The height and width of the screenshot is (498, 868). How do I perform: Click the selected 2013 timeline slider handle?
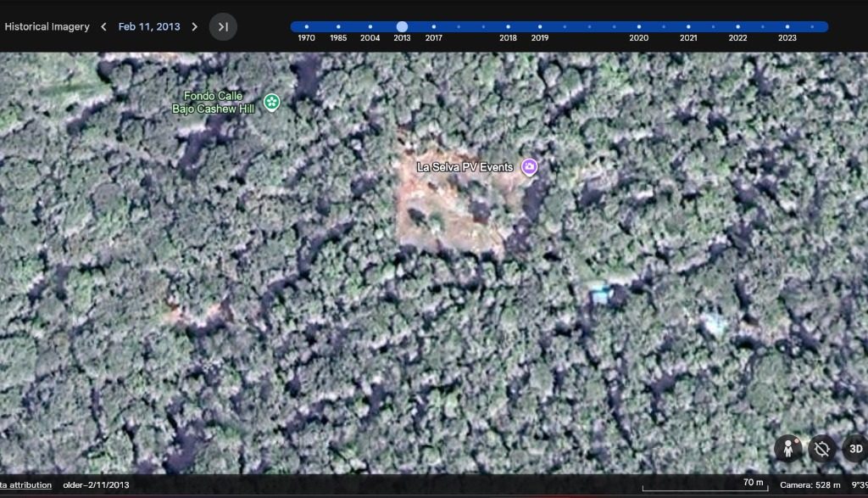tap(402, 27)
